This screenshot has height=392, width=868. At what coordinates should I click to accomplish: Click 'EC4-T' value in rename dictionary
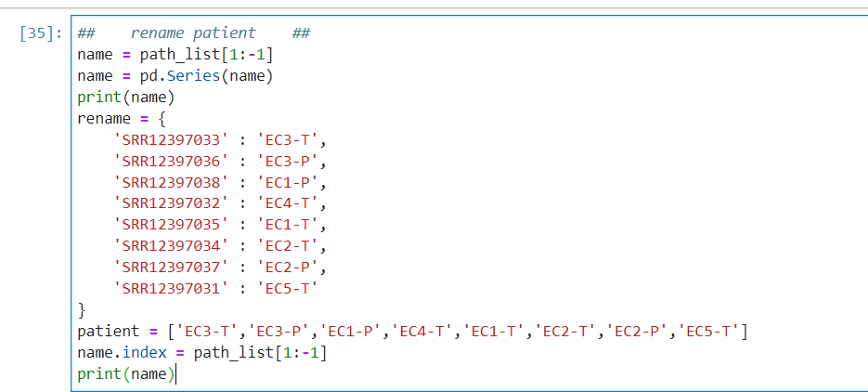pyautogui.click(x=288, y=203)
